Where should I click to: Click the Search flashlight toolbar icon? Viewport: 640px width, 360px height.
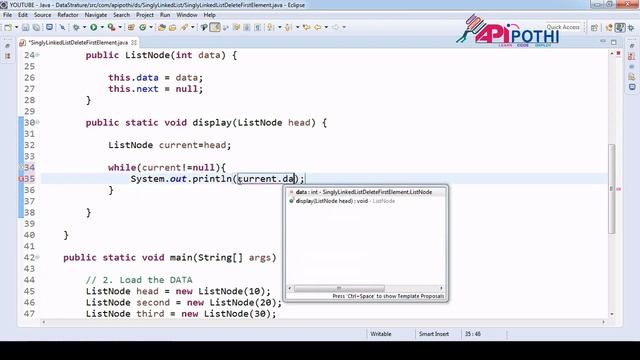pos(184,27)
